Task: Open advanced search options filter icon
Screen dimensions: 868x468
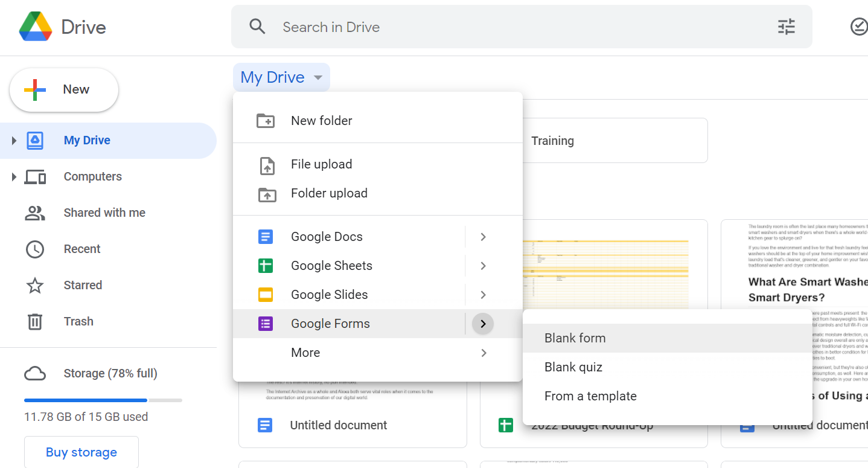Action: [786, 27]
